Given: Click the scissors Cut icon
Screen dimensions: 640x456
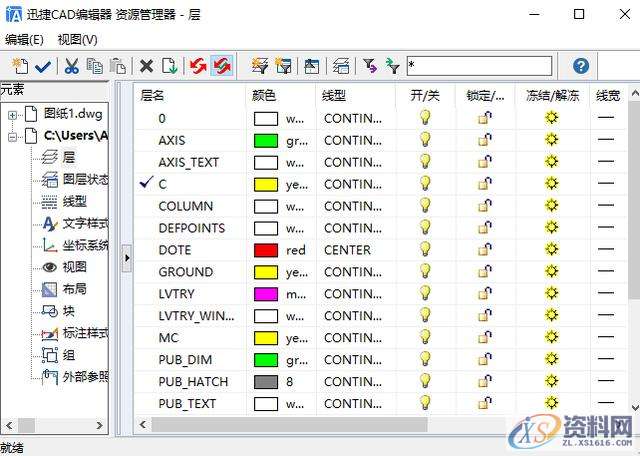Looking at the screenshot, I should [x=71, y=66].
